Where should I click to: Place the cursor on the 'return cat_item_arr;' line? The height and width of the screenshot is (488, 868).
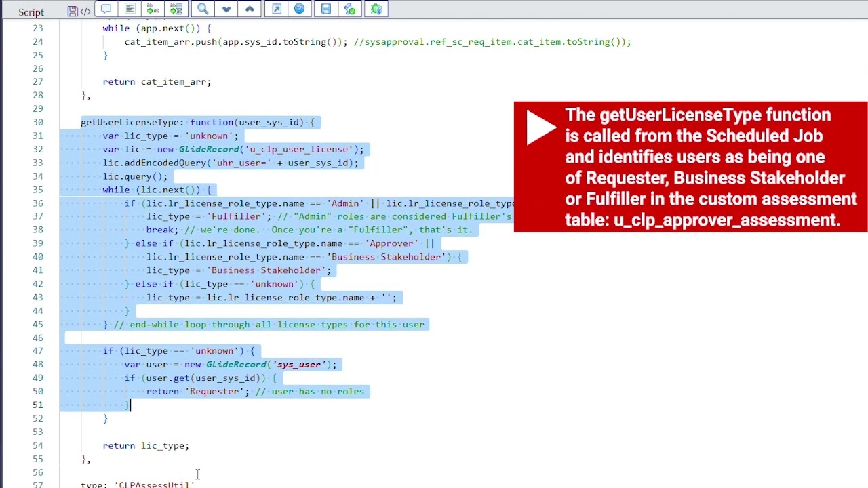[157, 82]
